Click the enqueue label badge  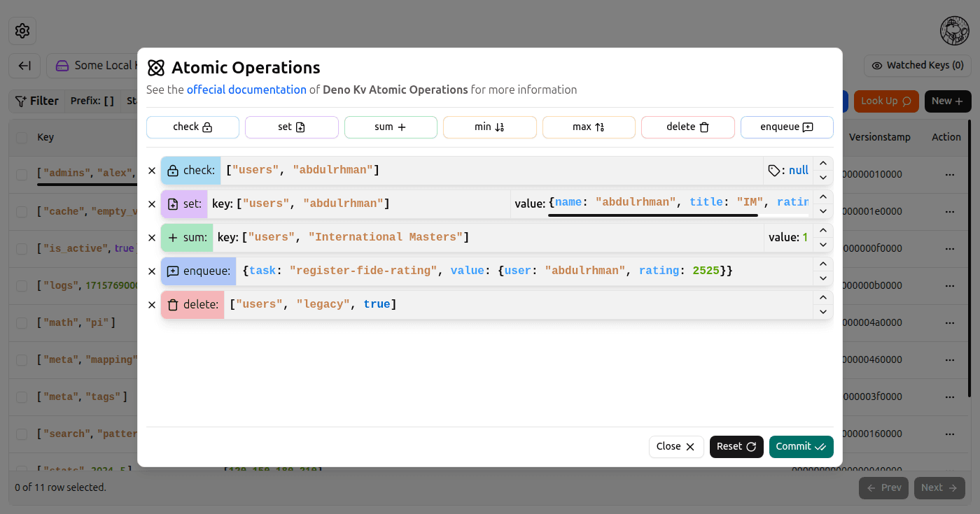point(199,271)
